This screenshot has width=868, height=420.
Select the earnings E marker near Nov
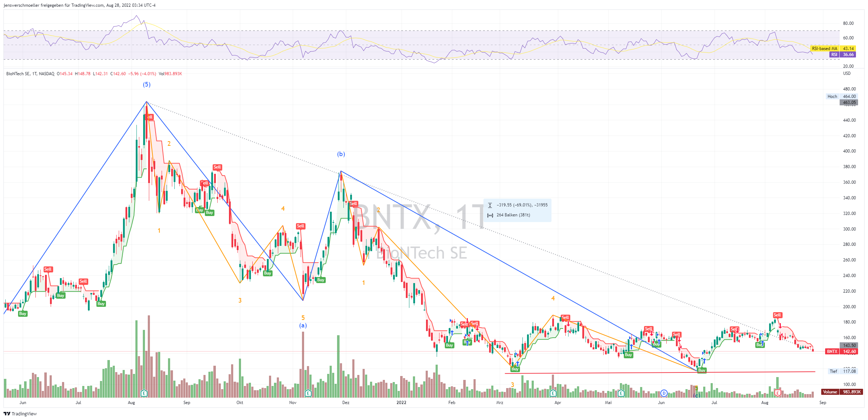[308, 393]
